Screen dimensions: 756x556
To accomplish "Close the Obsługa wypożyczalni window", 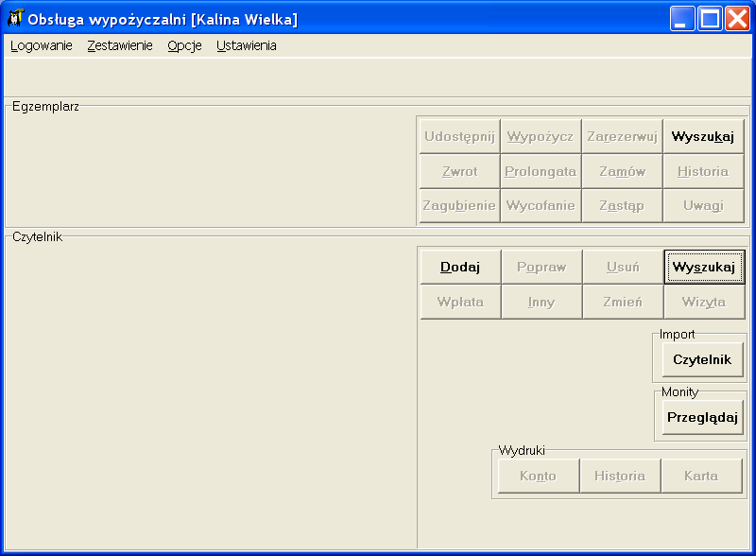I will coord(738,19).
